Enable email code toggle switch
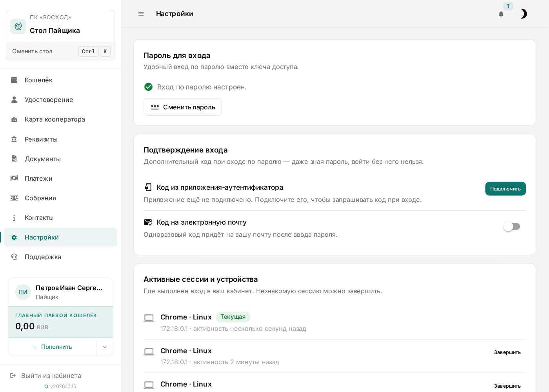Image resolution: width=549 pixels, height=392 pixels. [x=512, y=227]
